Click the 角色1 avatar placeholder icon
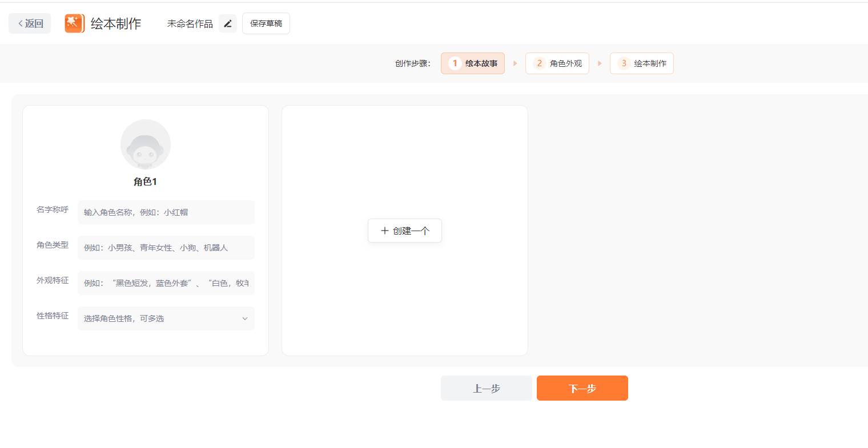The height and width of the screenshot is (448, 868). (145, 144)
